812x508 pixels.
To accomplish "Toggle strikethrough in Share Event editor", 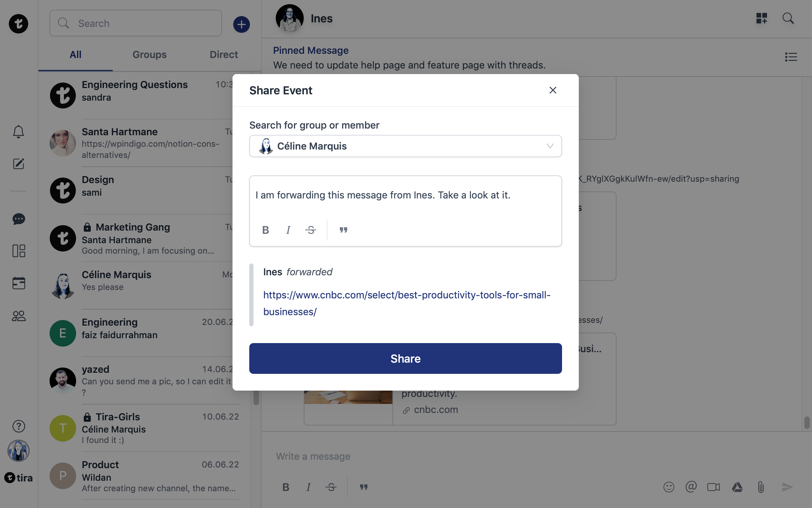I will [310, 230].
